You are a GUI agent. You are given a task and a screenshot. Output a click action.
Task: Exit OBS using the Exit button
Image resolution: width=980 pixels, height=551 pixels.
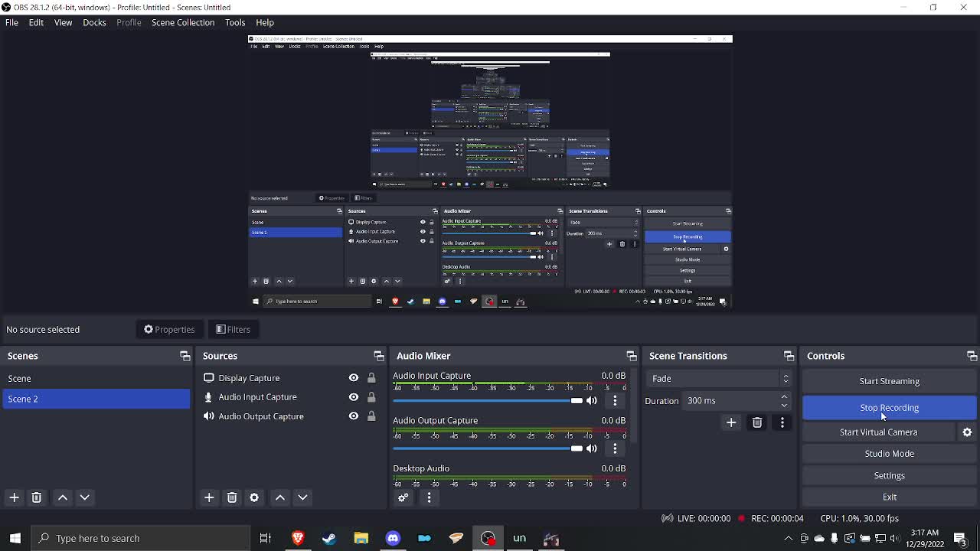(x=889, y=497)
